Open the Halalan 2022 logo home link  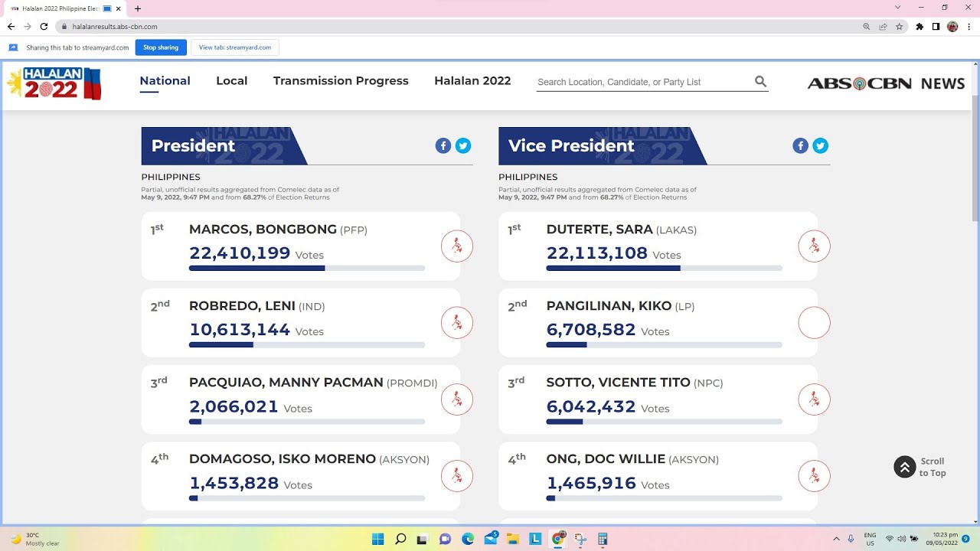[x=54, y=83]
